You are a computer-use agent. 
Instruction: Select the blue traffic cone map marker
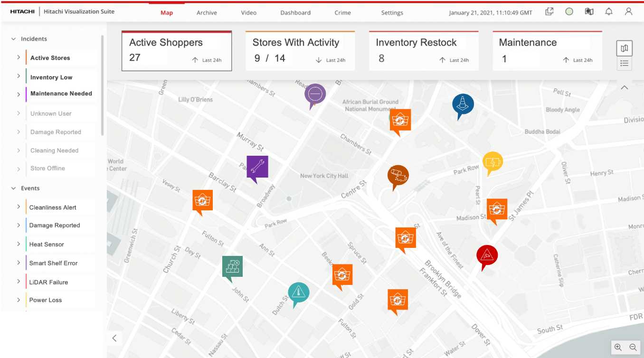463,104
